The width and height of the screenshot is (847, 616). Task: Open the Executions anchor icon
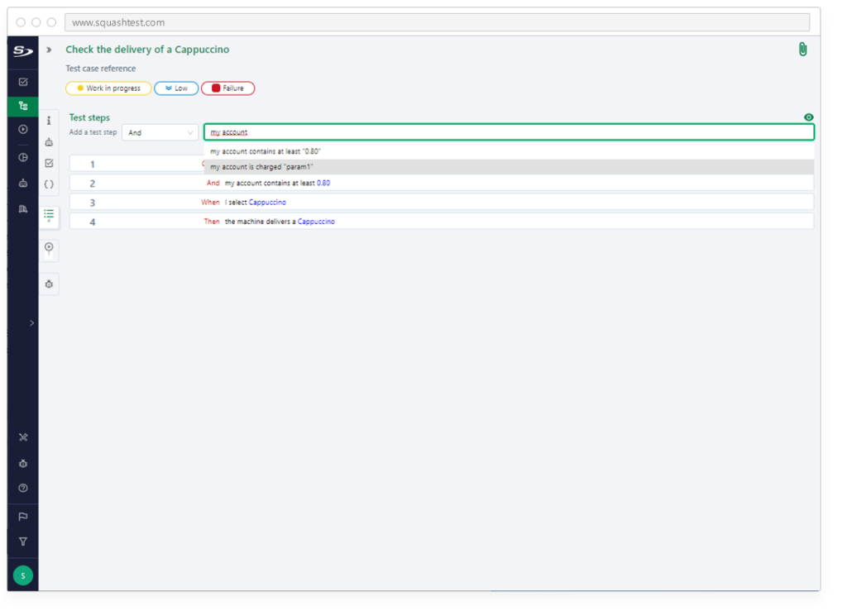pyautogui.click(x=49, y=249)
